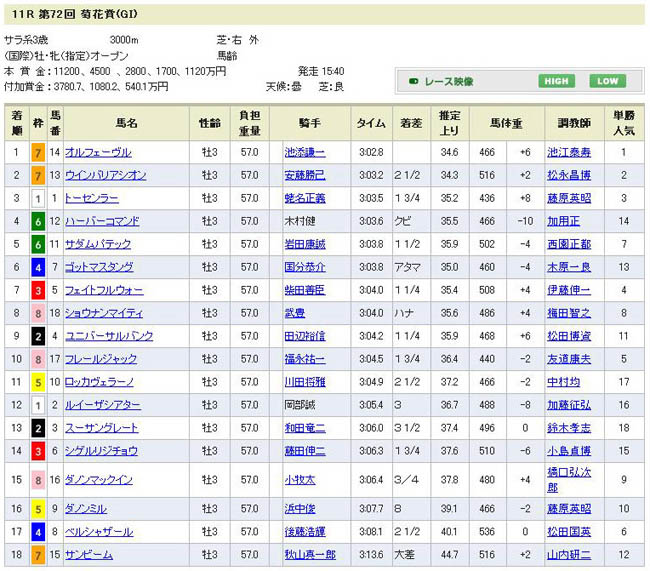Viewport: 650px width, 571px height.
Task: Open jockey 武豊's profile
Action: (294, 313)
